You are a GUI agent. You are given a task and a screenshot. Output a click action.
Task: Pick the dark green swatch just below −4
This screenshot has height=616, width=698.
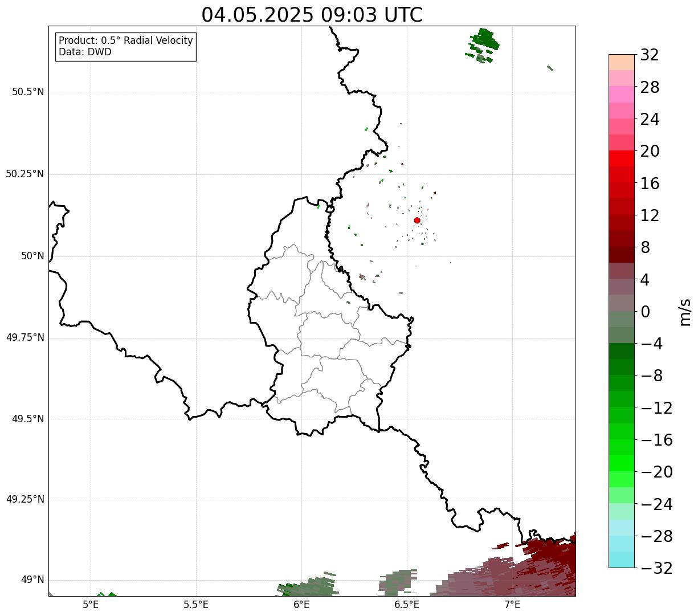coord(622,351)
